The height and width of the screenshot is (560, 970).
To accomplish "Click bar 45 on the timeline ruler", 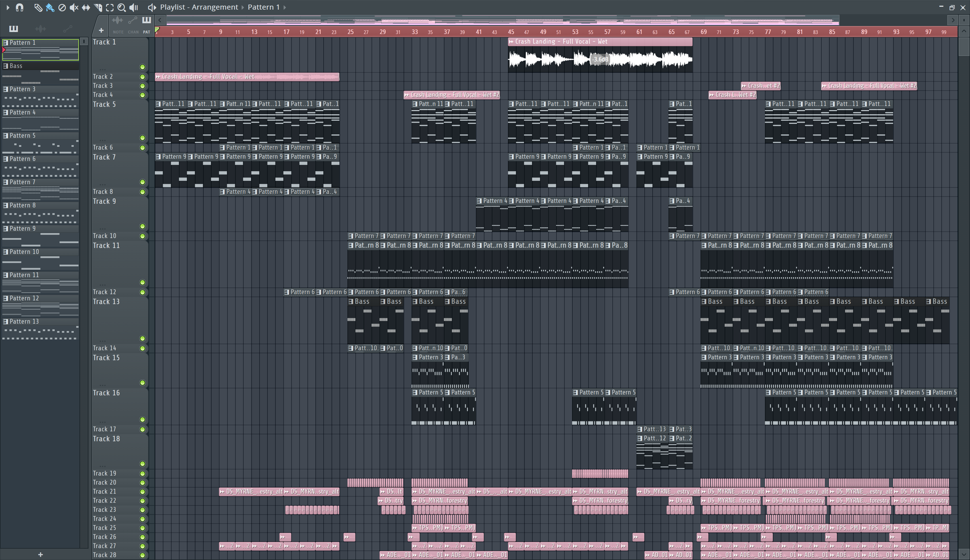I will pos(511,32).
